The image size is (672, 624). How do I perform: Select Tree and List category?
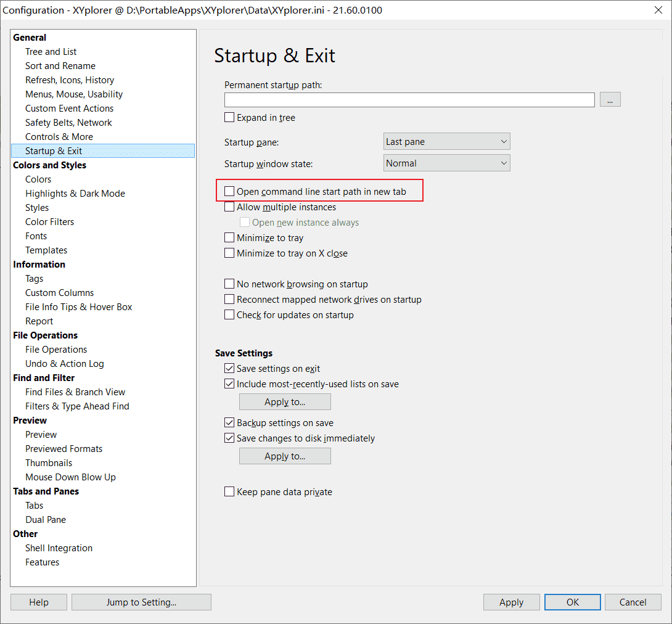[51, 52]
